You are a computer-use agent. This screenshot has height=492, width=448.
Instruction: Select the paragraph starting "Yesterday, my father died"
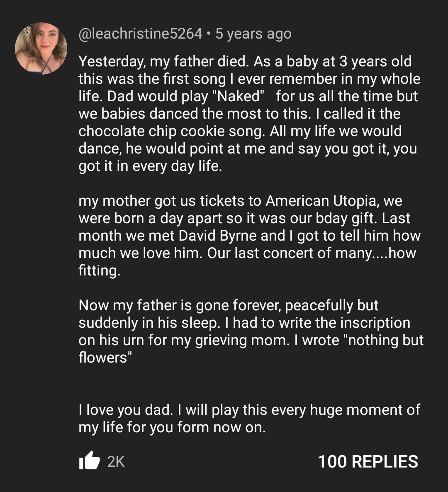(x=250, y=114)
